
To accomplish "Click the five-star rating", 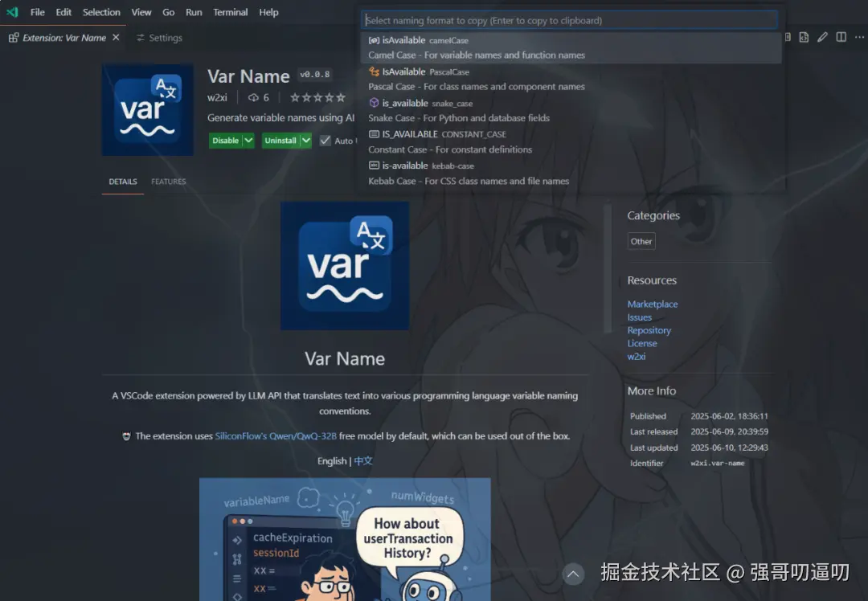I will click(317, 97).
